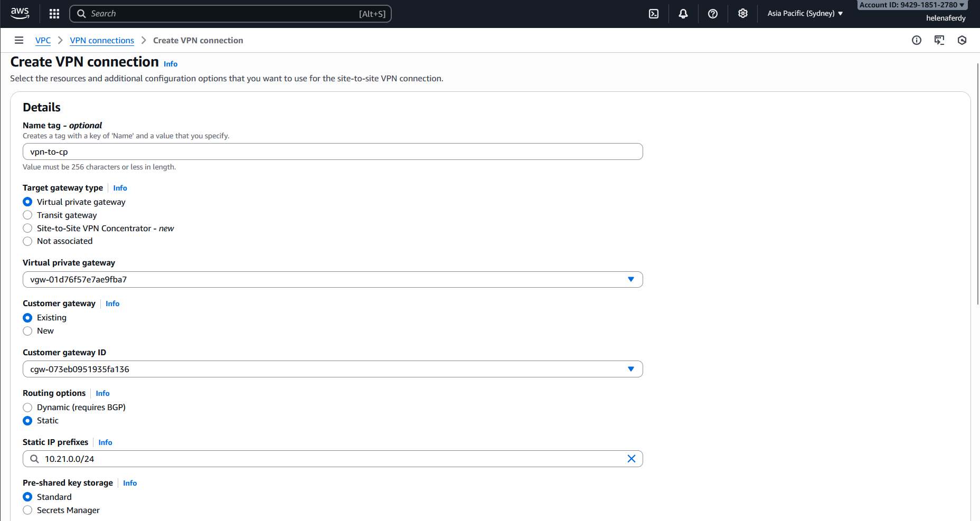Expand the Customer gateway ID dropdown
Viewport: 980px width, 521px height.
click(x=630, y=369)
